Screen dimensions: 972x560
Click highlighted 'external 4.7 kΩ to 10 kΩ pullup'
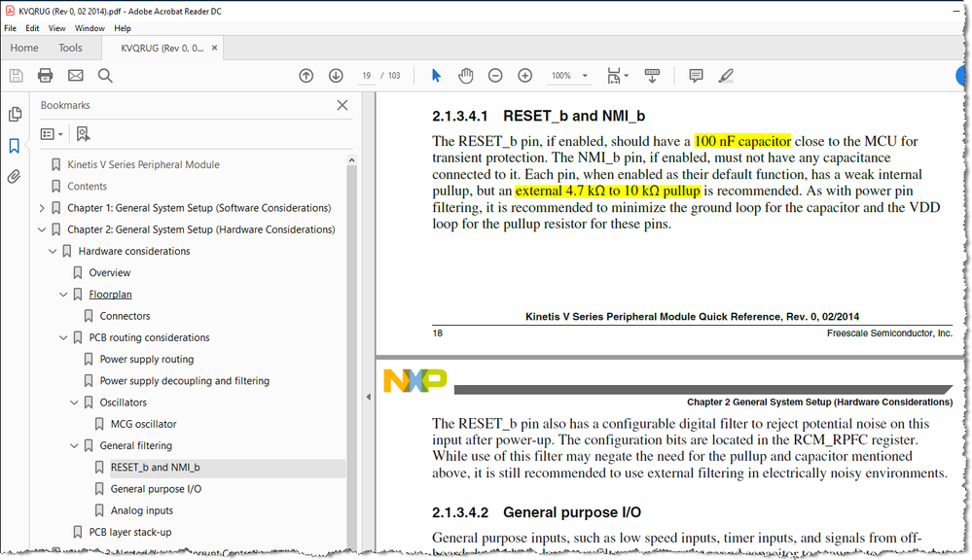pyautogui.click(x=607, y=191)
